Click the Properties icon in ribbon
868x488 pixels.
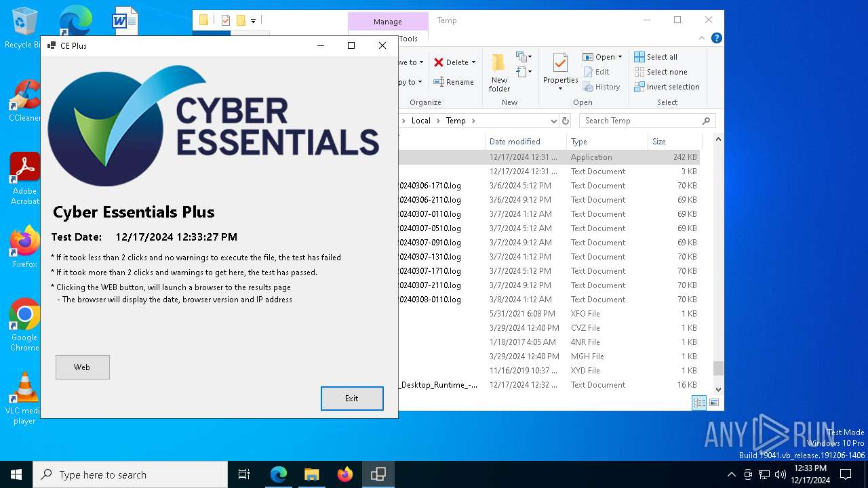point(560,64)
